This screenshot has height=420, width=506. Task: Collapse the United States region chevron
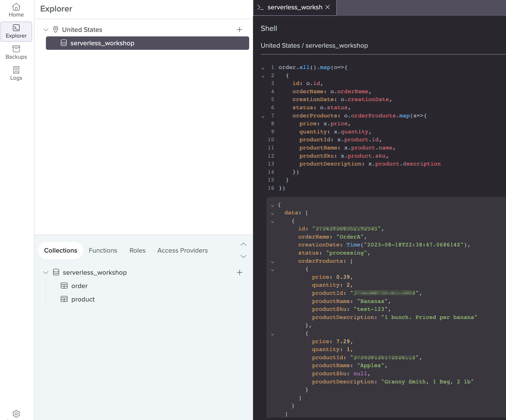click(x=46, y=29)
